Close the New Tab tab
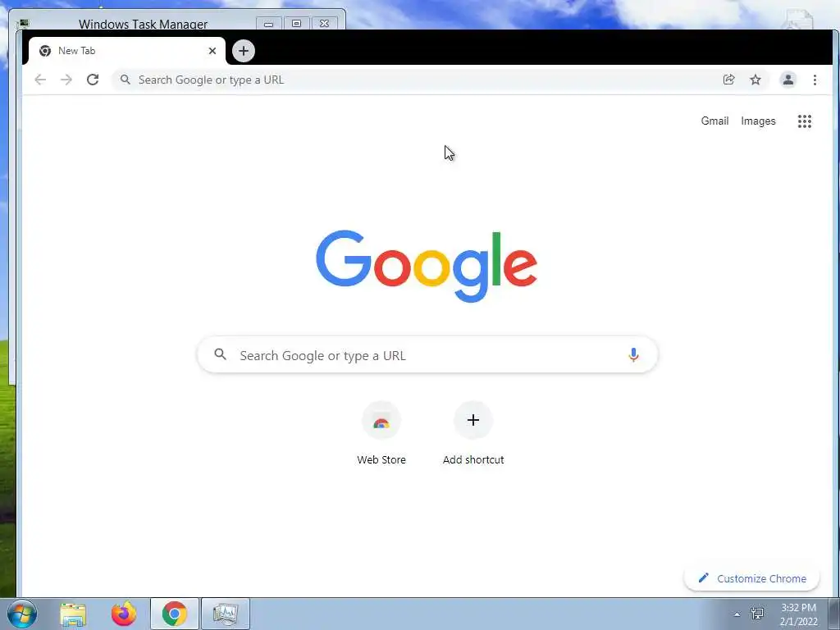Viewport: 840px width, 630px height. tap(212, 51)
